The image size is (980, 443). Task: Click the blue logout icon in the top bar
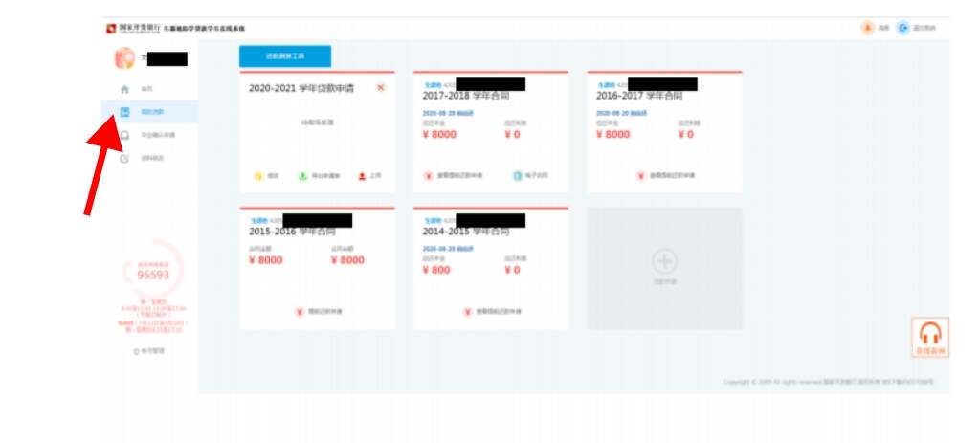click(x=902, y=28)
